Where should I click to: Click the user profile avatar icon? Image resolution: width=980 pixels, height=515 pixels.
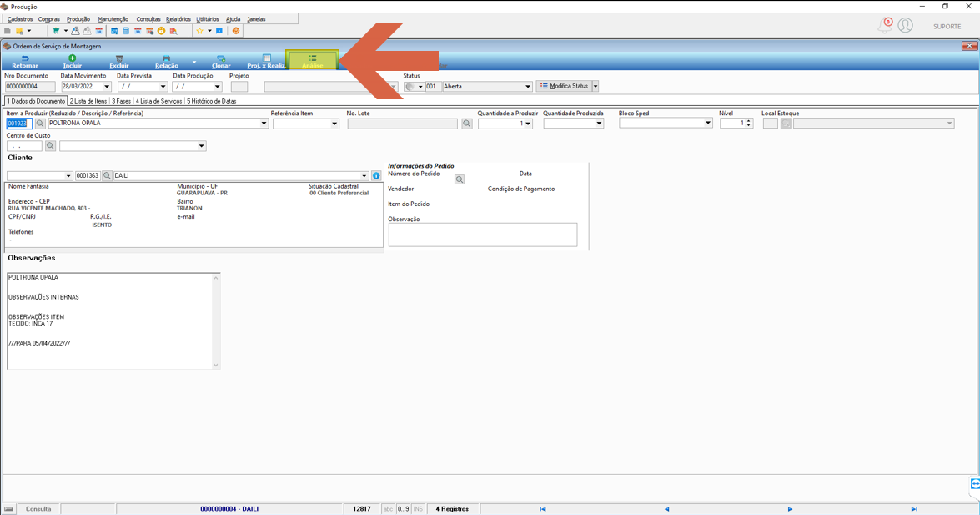(x=906, y=26)
